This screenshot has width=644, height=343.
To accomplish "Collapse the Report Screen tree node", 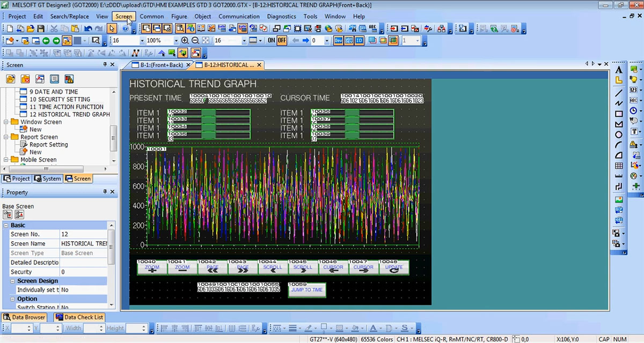I will coord(6,137).
